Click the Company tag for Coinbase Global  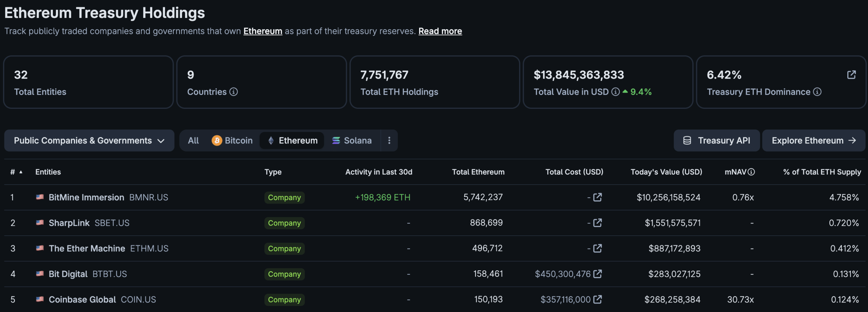(x=284, y=299)
